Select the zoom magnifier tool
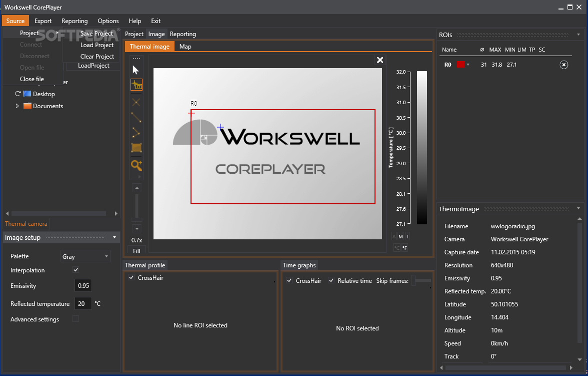The height and width of the screenshot is (376, 588). pyautogui.click(x=136, y=165)
